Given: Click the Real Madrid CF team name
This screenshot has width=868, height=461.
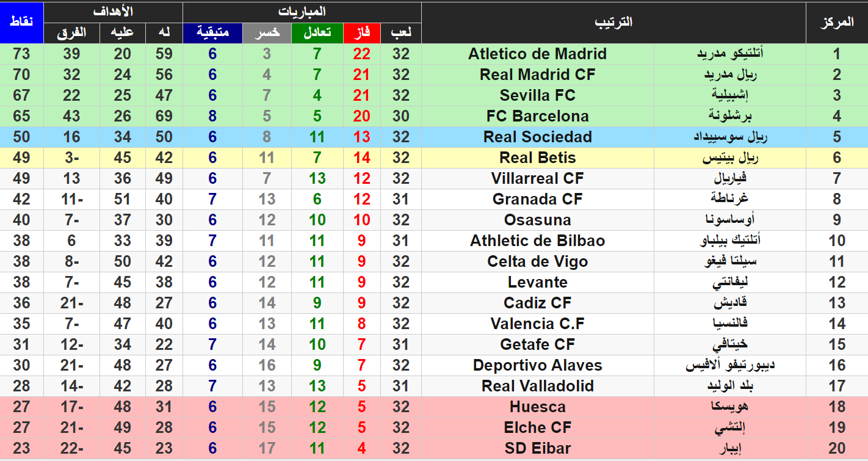Looking at the screenshot, I should pos(538,74).
